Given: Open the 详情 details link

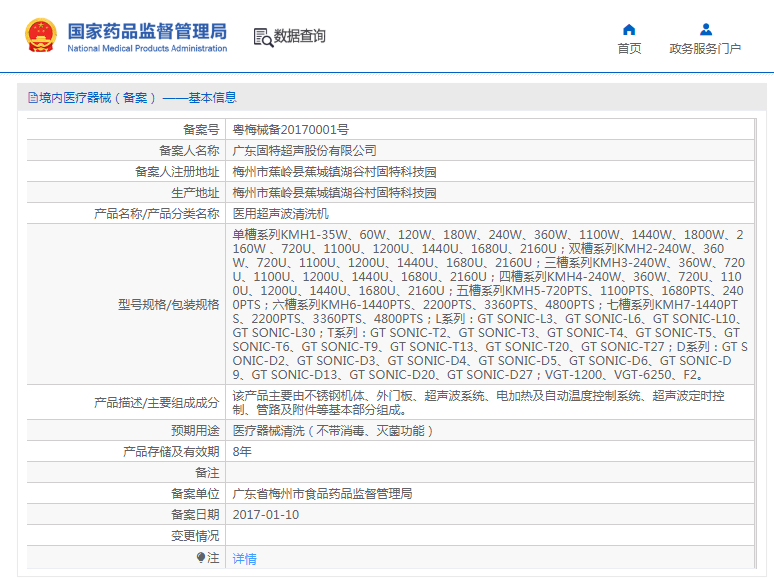Looking at the screenshot, I should pos(244,559).
